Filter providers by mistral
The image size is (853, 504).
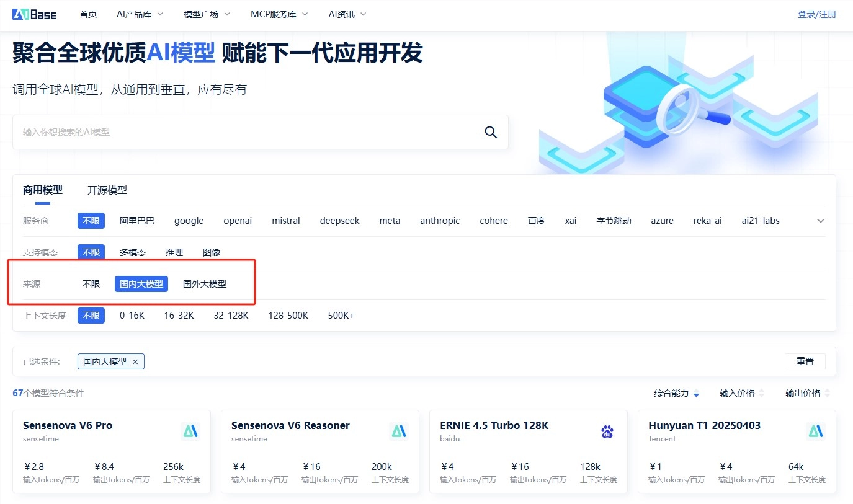[x=286, y=221]
